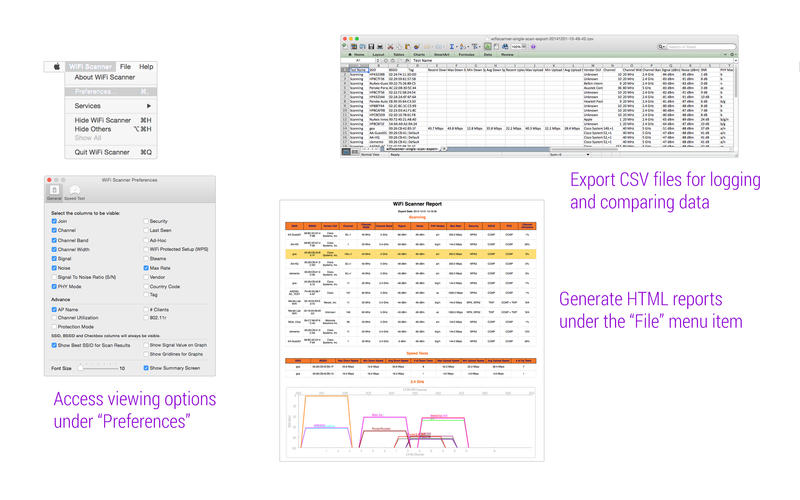This screenshot has height=500, width=800.
Task: Click the Normal View icon at Excel bottom-left
Action: pyautogui.click(x=345, y=152)
